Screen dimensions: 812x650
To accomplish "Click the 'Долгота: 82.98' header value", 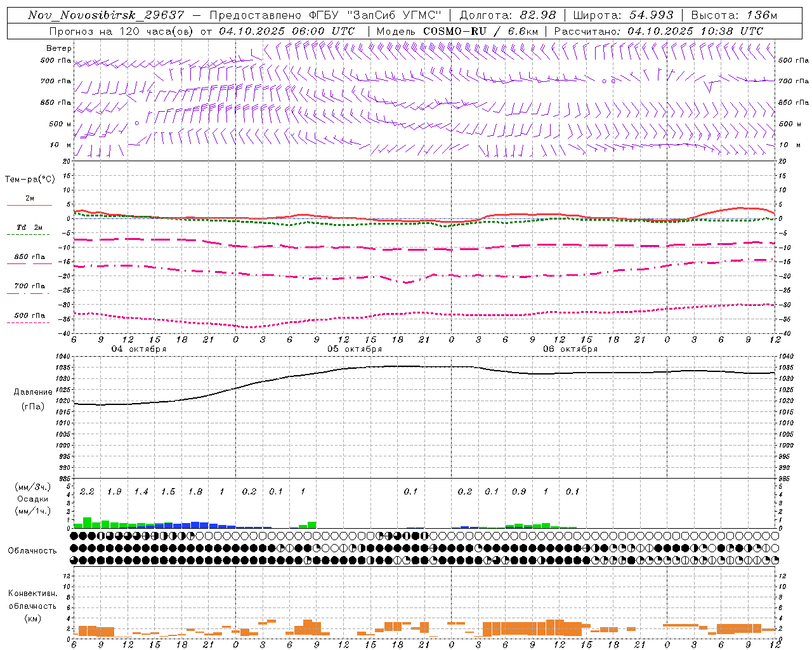I will tap(507, 15).
